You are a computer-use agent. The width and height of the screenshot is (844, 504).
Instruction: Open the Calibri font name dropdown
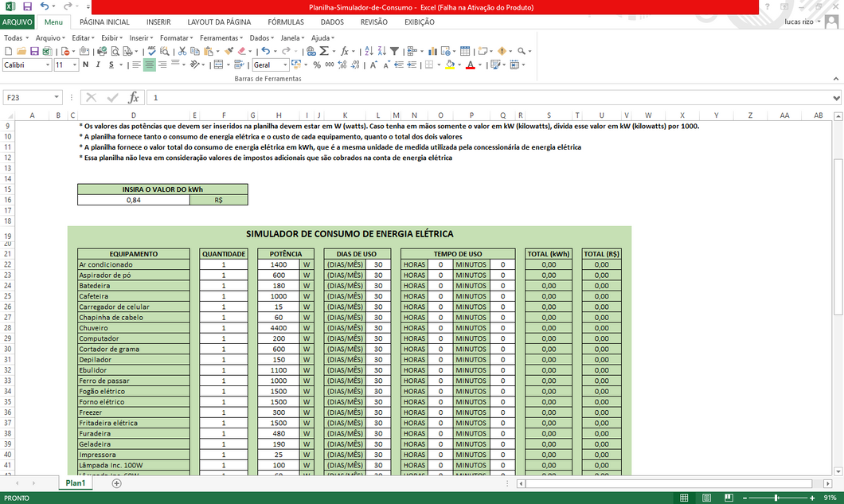tap(49, 65)
